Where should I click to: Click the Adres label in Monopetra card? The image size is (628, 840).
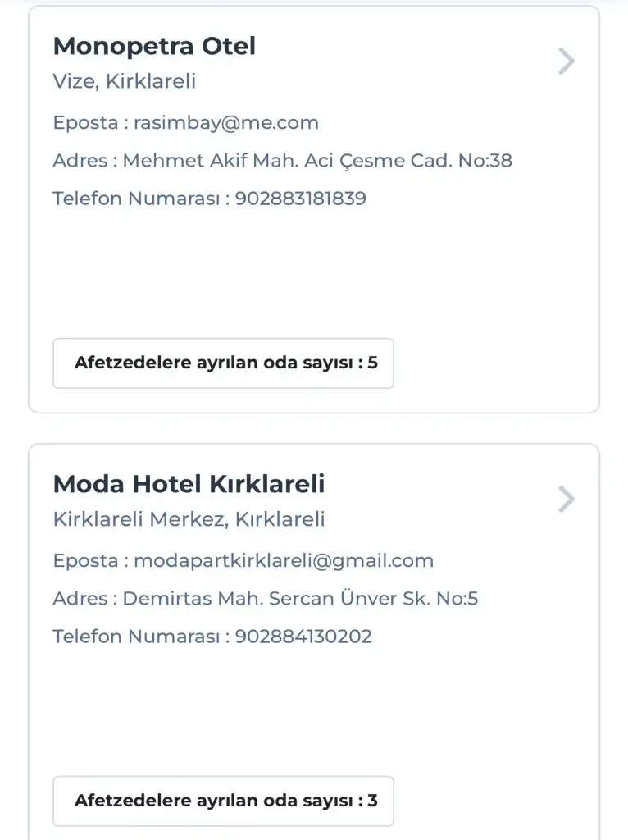(x=80, y=161)
